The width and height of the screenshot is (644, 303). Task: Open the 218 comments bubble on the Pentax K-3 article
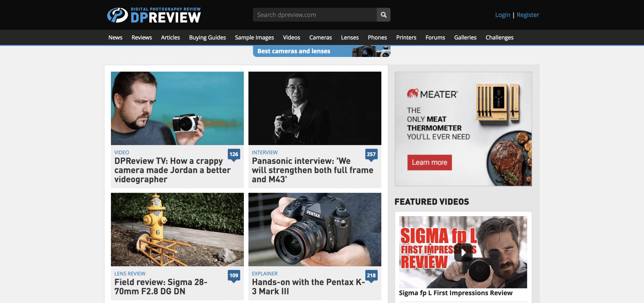[x=371, y=276]
